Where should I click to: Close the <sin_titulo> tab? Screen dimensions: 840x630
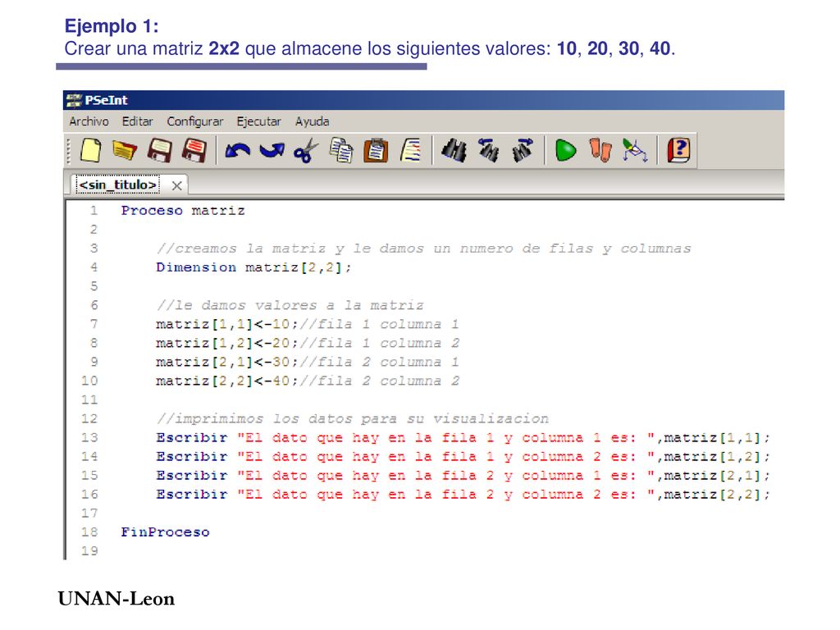(x=177, y=186)
